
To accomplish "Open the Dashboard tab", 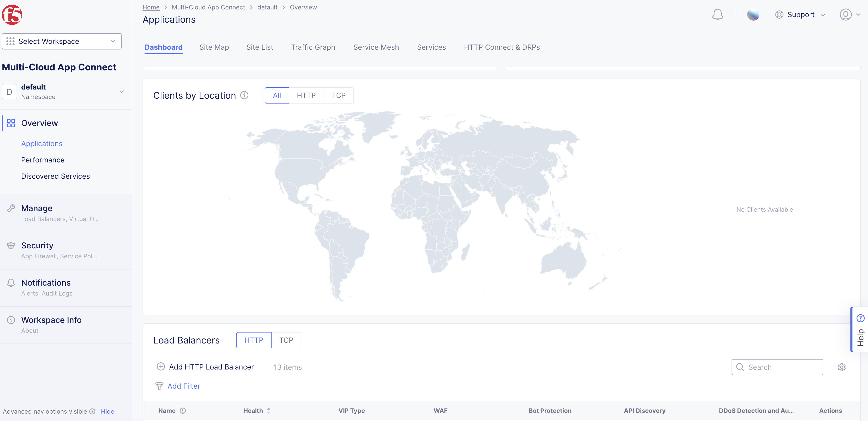I will point(163,47).
